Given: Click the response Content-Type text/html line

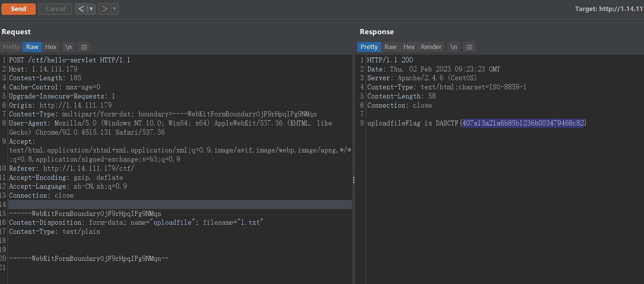Looking at the screenshot, I should [x=447, y=87].
